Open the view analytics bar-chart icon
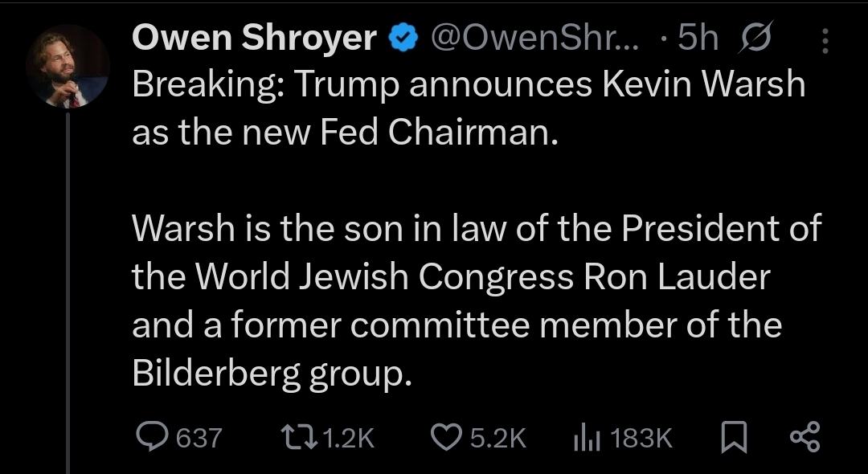 click(584, 436)
